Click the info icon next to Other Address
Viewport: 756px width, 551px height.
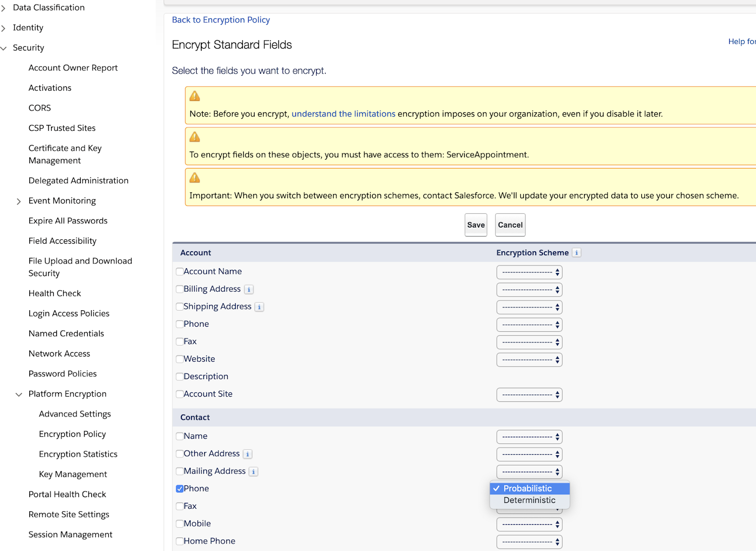(x=248, y=454)
